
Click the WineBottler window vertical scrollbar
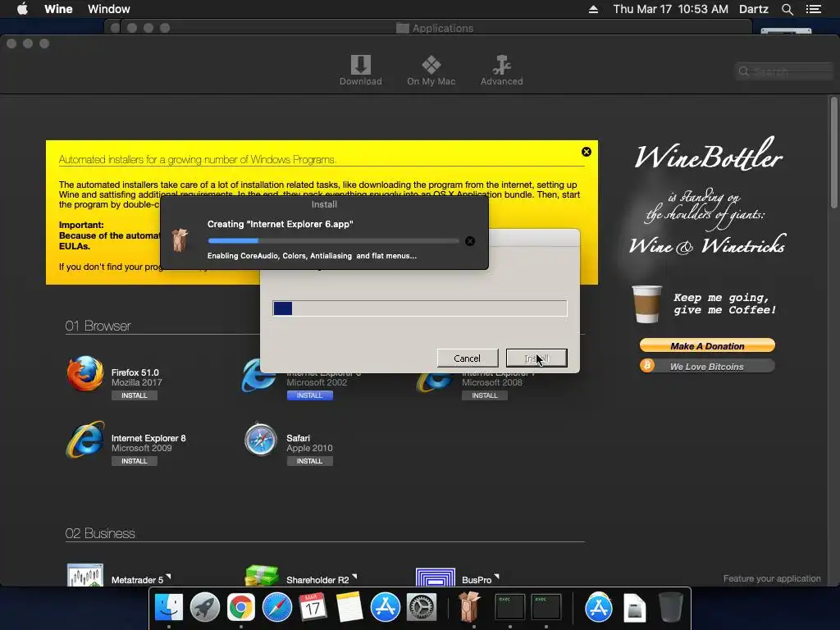(833, 153)
